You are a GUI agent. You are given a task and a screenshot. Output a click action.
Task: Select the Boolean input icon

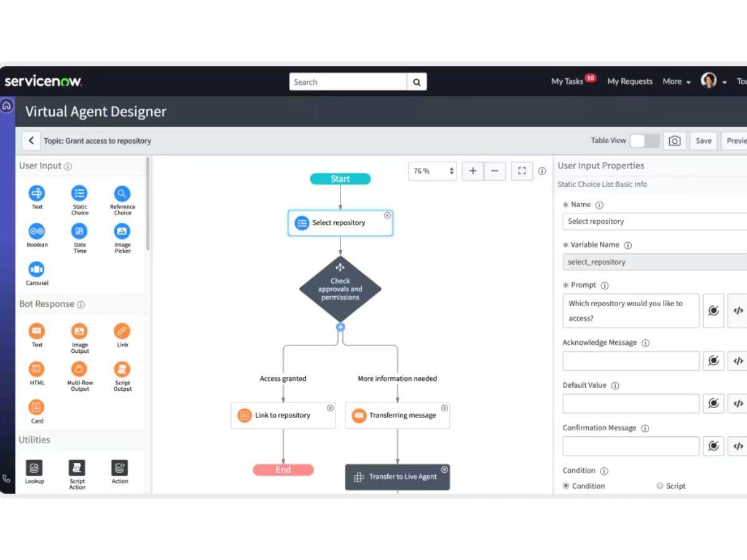pos(37,231)
